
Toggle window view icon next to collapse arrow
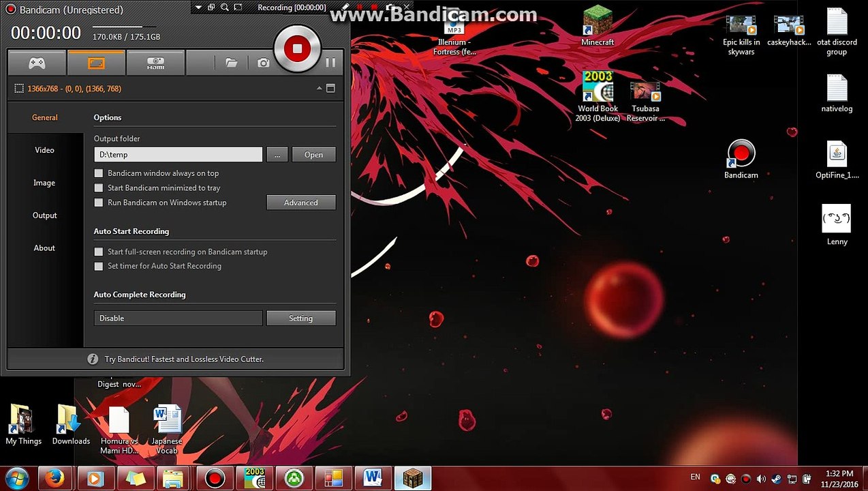(330, 89)
